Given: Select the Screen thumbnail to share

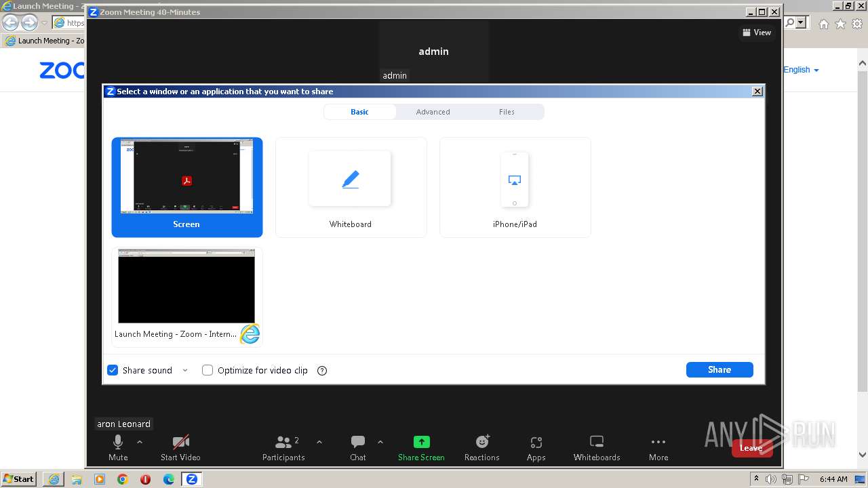Looking at the screenshot, I should pyautogui.click(x=187, y=187).
